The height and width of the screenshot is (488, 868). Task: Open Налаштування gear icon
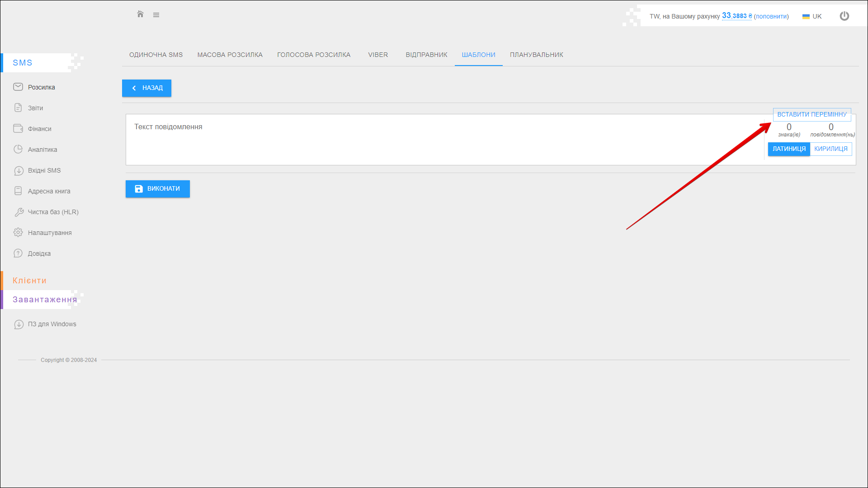(x=18, y=232)
